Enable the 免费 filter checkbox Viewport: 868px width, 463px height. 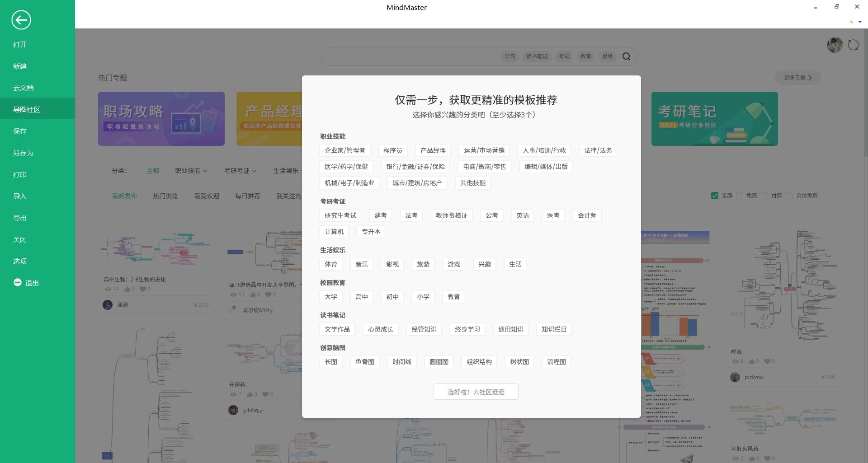coord(740,196)
